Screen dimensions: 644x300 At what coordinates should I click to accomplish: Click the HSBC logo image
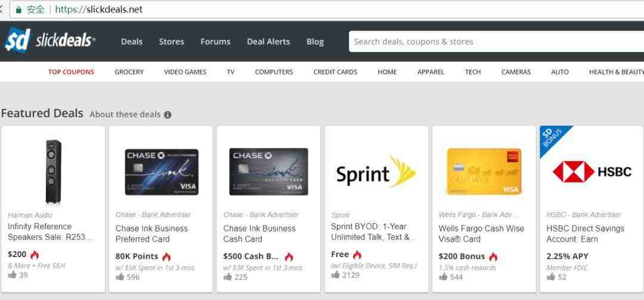(x=592, y=172)
